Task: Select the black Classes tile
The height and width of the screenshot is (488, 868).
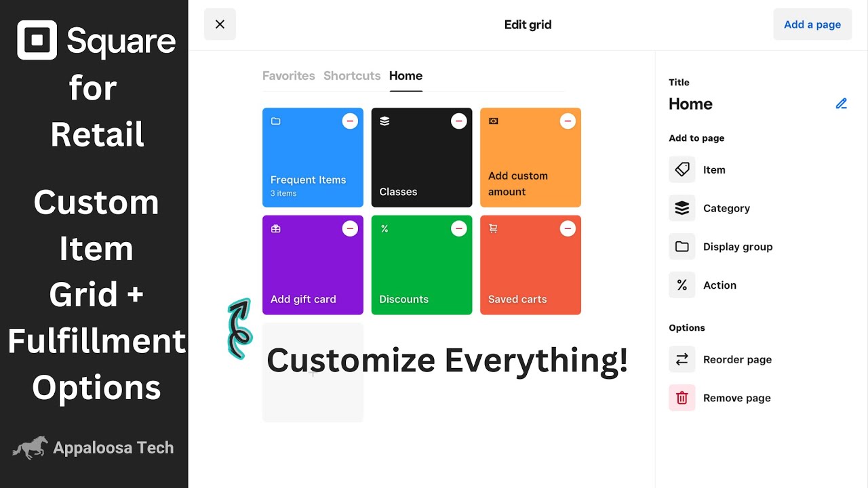Action: [422, 157]
